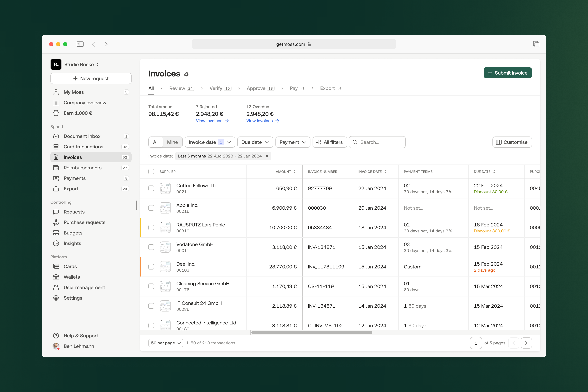Expand the Invoice date filter dropdown
Screen dimensions: 588x392
tap(209, 142)
